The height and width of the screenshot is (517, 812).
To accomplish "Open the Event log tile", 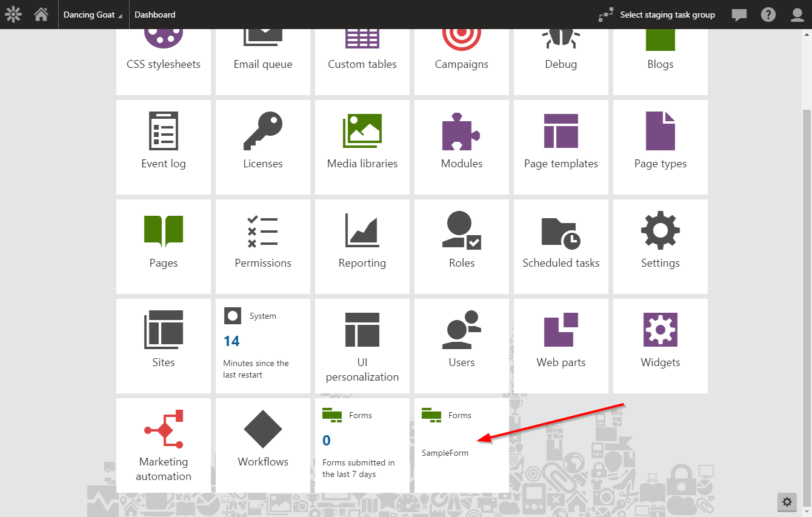I will pyautogui.click(x=164, y=147).
